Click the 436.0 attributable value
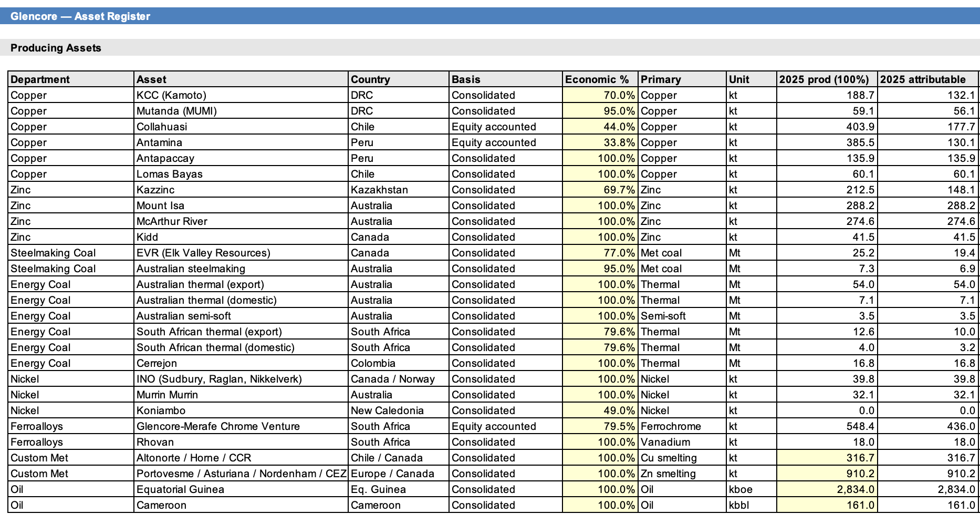980x514 pixels. [928, 426]
